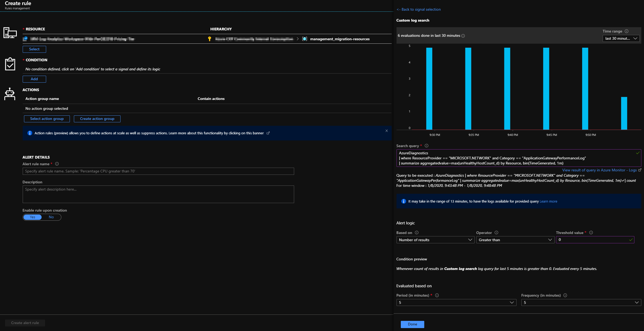Click the subscription key icon in hierarchy
This screenshot has width=644, height=331.
[x=210, y=39]
